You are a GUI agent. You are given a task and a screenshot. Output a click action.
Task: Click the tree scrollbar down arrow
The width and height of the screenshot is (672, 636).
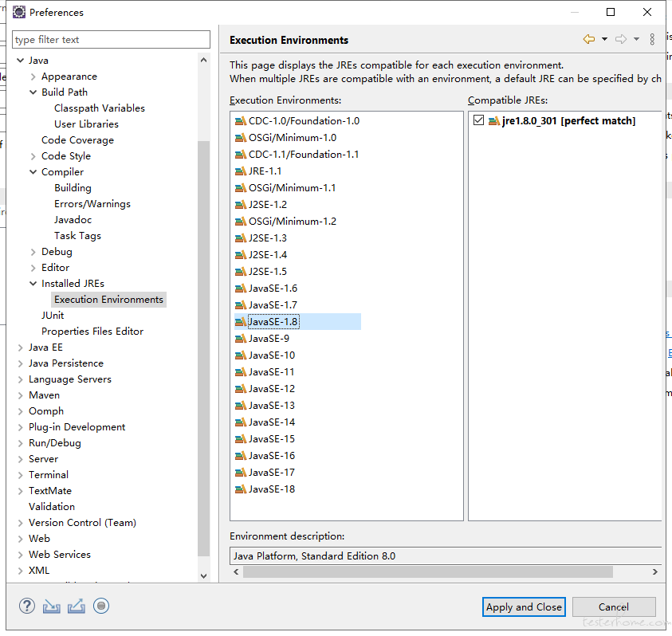tap(203, 575)
